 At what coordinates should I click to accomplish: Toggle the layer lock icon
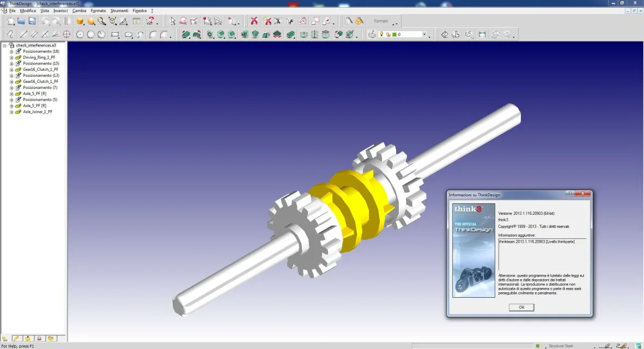click(387, 34)
